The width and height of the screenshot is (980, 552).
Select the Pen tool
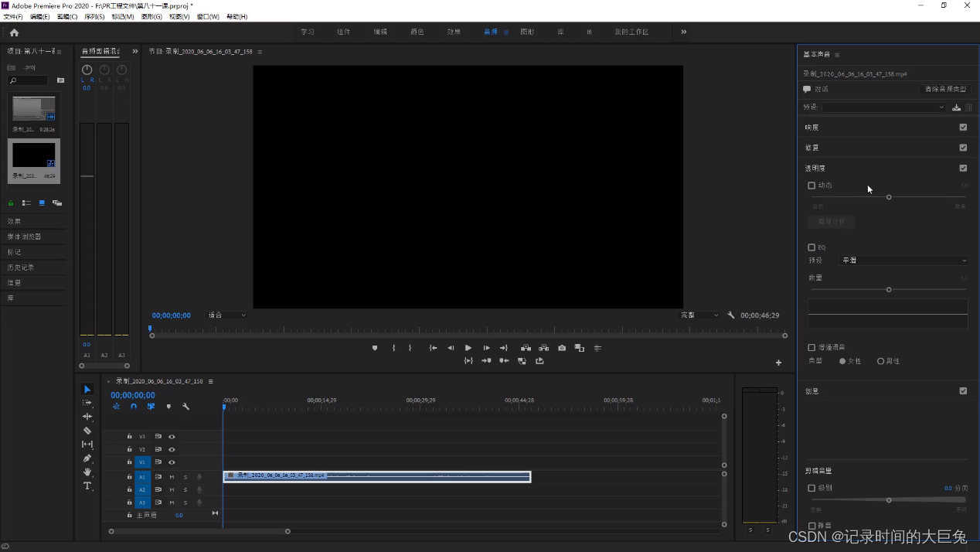(87, 458)
